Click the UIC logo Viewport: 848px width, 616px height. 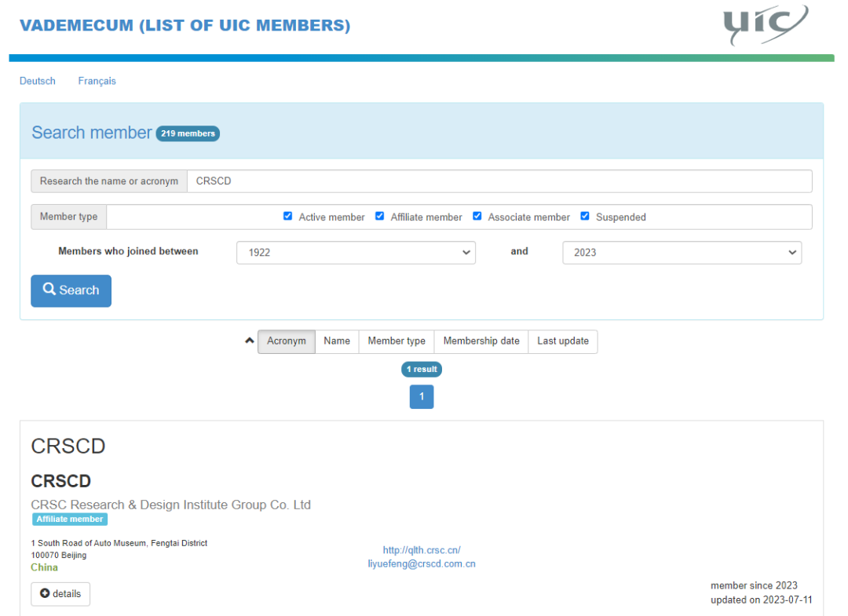(x=766, y=25)
